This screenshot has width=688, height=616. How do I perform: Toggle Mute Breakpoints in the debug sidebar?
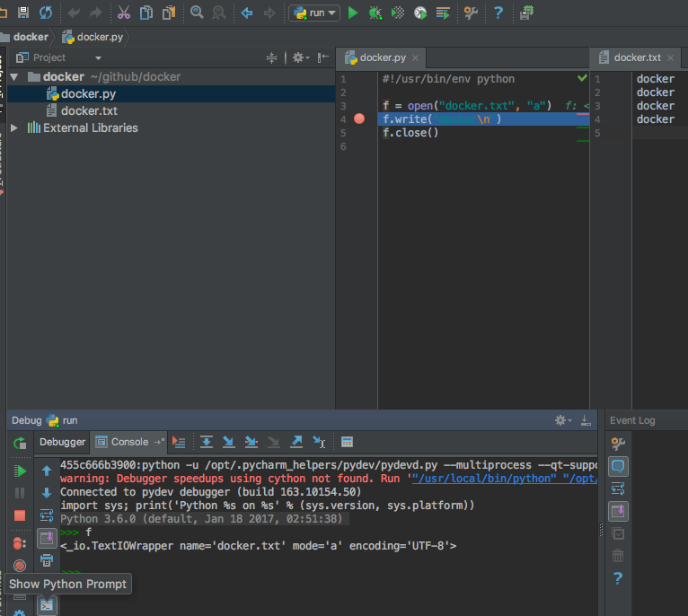click(20, 566)
